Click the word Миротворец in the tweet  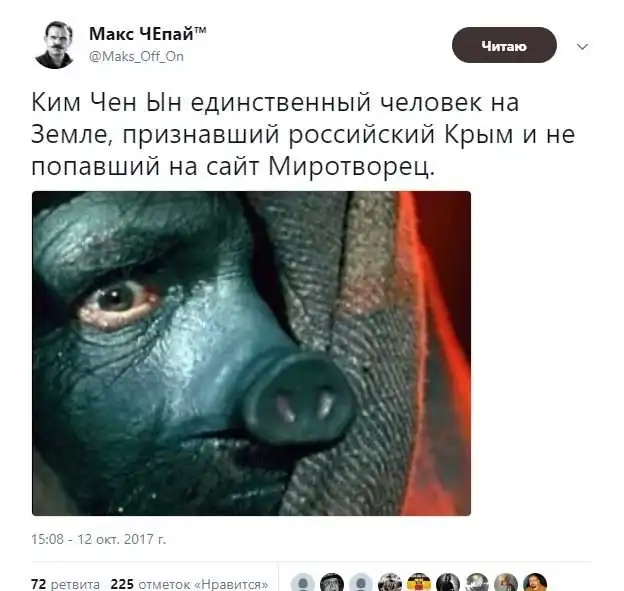[x=351, y=166]
